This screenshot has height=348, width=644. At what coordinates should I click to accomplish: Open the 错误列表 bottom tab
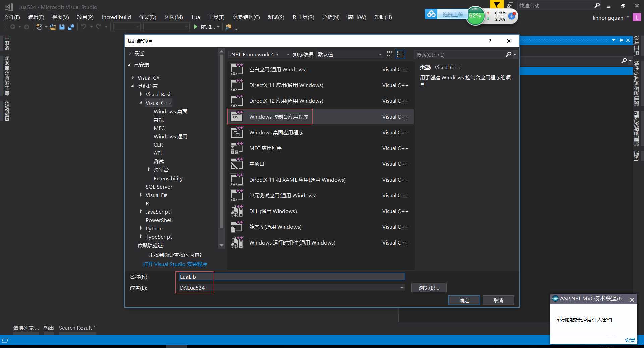pyautogui.click(x=26, y=328)
